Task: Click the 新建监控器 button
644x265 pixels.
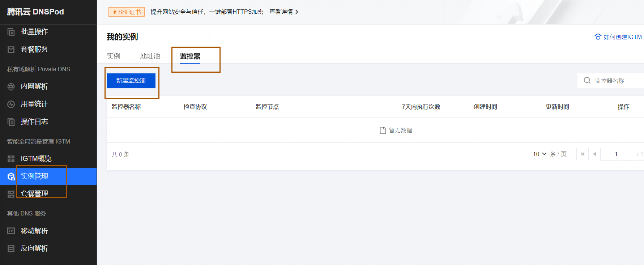Action: pyautogui.click(x=131, y=81)
